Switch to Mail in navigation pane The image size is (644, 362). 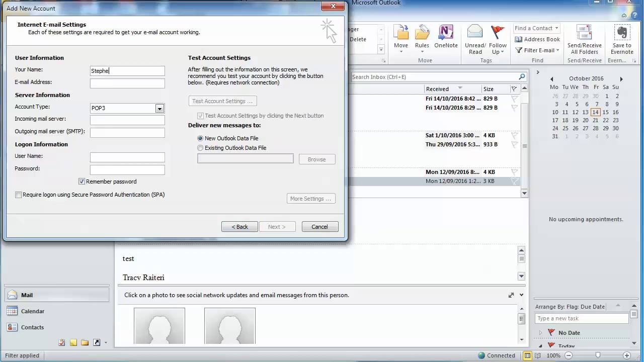57,295
